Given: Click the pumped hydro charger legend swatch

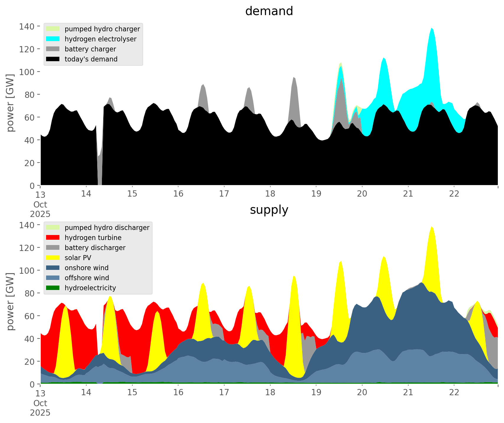Looking at the screenshot, I should coord(53,29).
